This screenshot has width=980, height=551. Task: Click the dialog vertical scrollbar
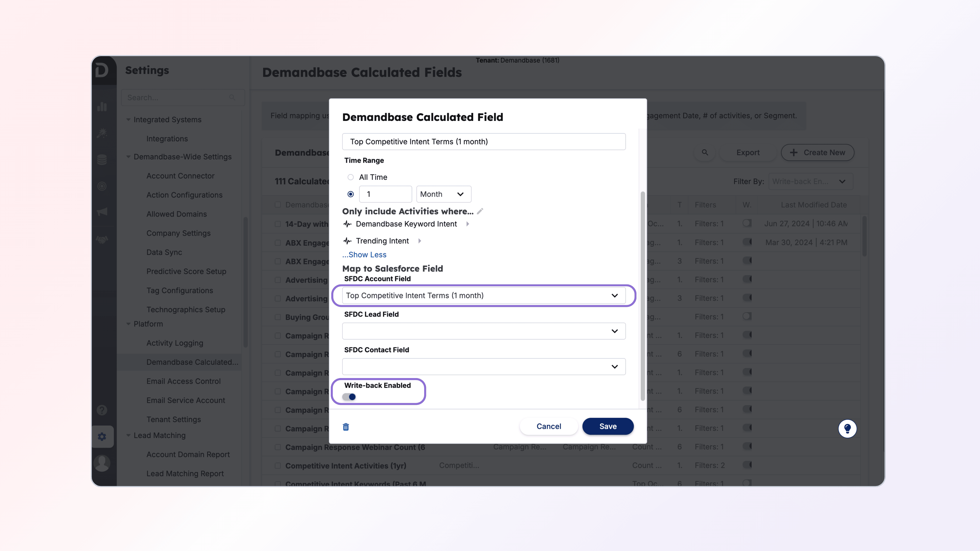[643, 297]
